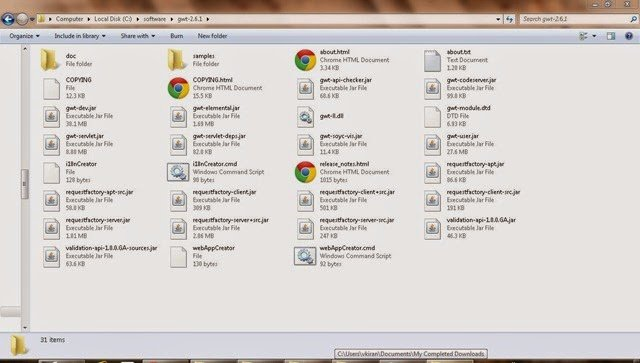Click the gwt-elemental.jar icon
The height and width of the screenshot is (363, 640).
pos(178,117)
